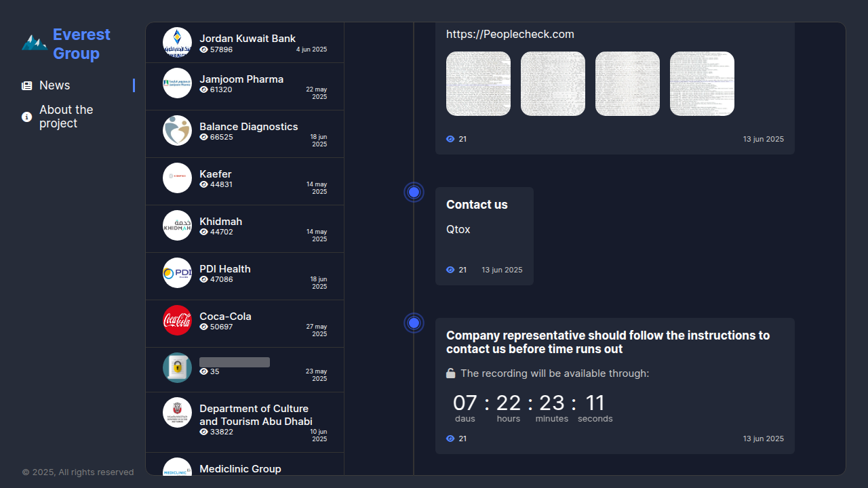The height and width of the screenshot is (488, 868).
Task: Click the Mediclinic Group logo
Action: tap(177, 466)
